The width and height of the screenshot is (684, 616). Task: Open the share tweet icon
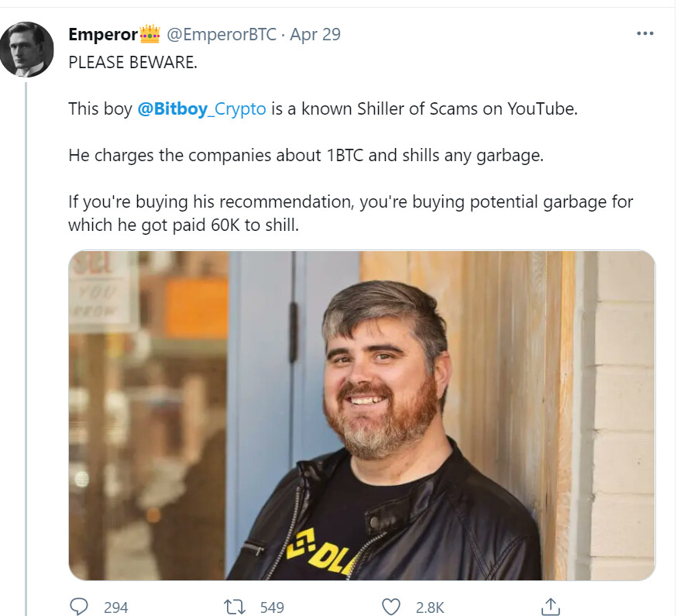coord(550,607)
